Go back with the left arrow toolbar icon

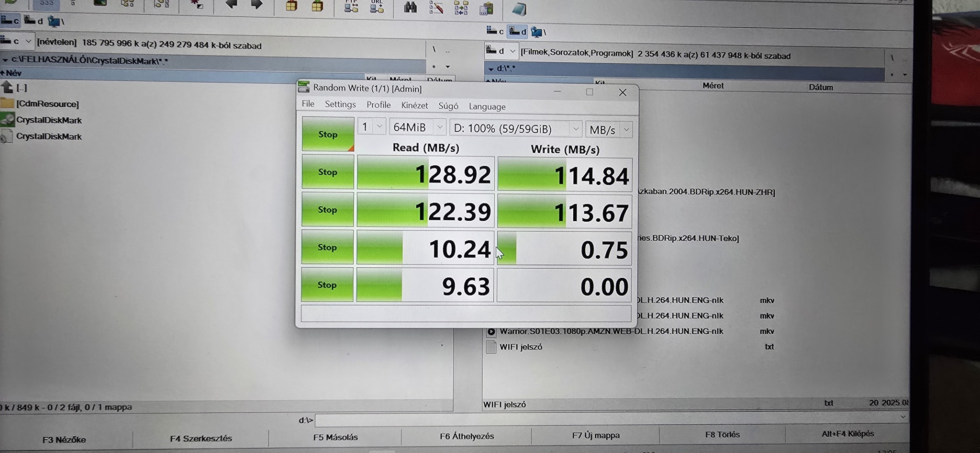pyautogui.click(x=232, y=5)
